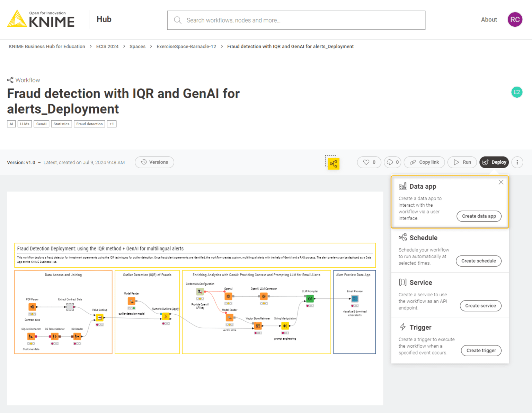The width and height of the screenshot is (532, 413).
Task: Click the Data app icon
Action: point(402,186)
